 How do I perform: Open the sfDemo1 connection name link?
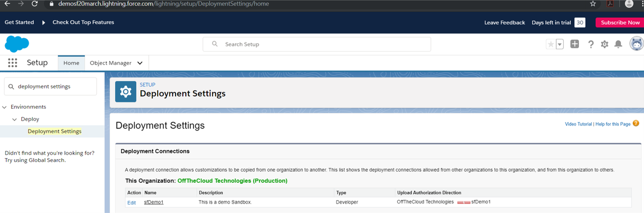click(154, 202)
